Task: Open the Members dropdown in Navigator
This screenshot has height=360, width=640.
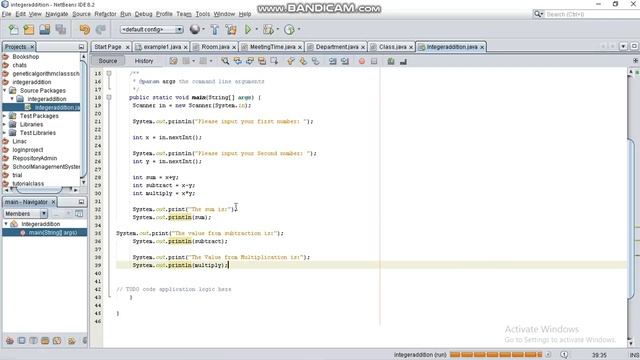Action: 26,214
